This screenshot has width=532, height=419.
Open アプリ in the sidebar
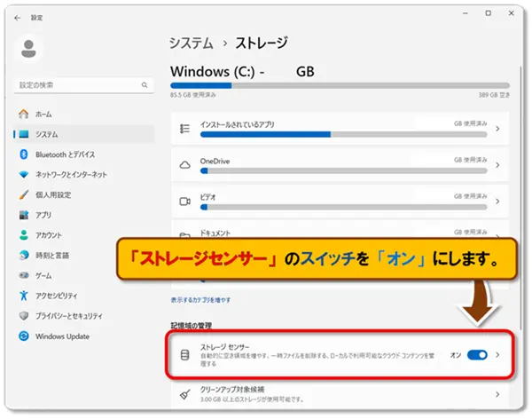click(x=84, y=215)
